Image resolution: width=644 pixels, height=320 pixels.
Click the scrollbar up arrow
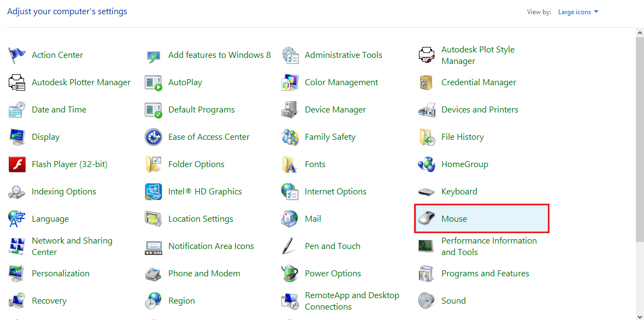pos(640,33)
